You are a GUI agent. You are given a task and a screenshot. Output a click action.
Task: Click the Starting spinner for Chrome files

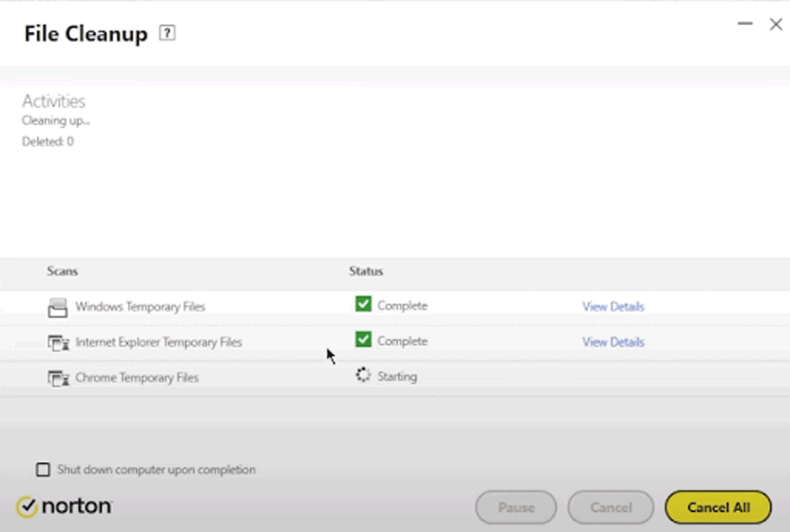[x=363, y=375]
